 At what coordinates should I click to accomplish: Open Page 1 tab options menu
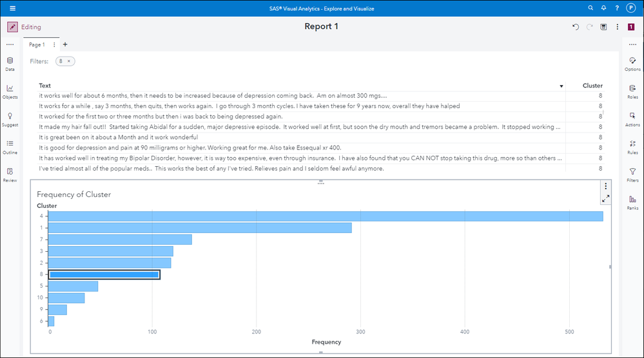pyautogui.click(x=54, y=44)
